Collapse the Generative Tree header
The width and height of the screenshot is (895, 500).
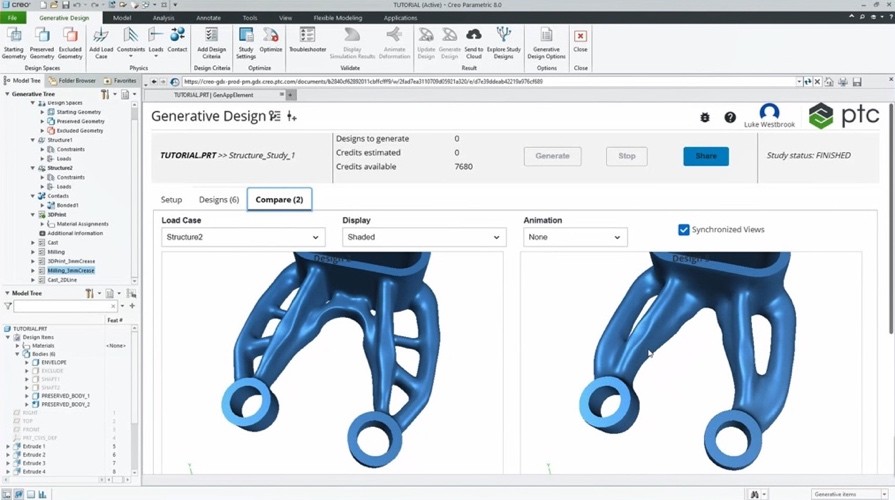(7, 94)
